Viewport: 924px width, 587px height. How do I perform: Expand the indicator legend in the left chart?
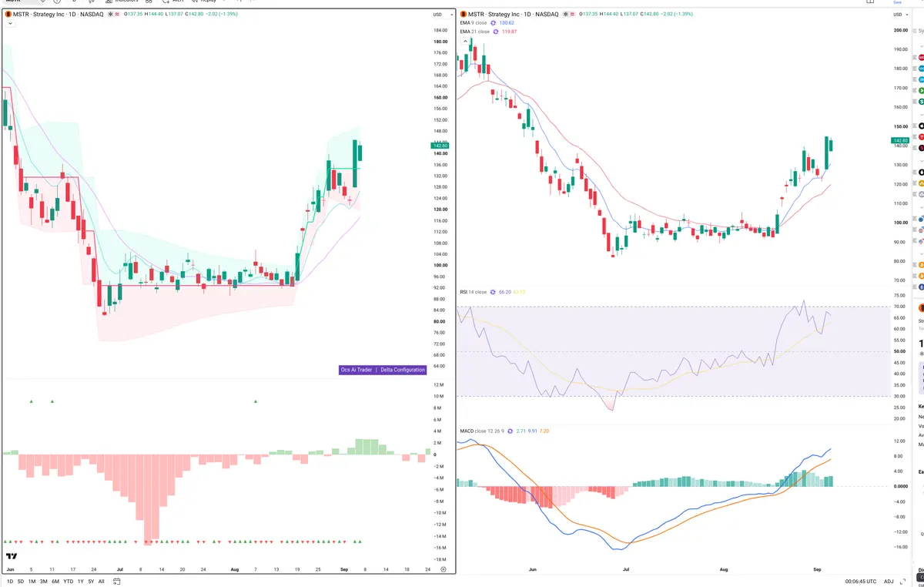[8, 23]
